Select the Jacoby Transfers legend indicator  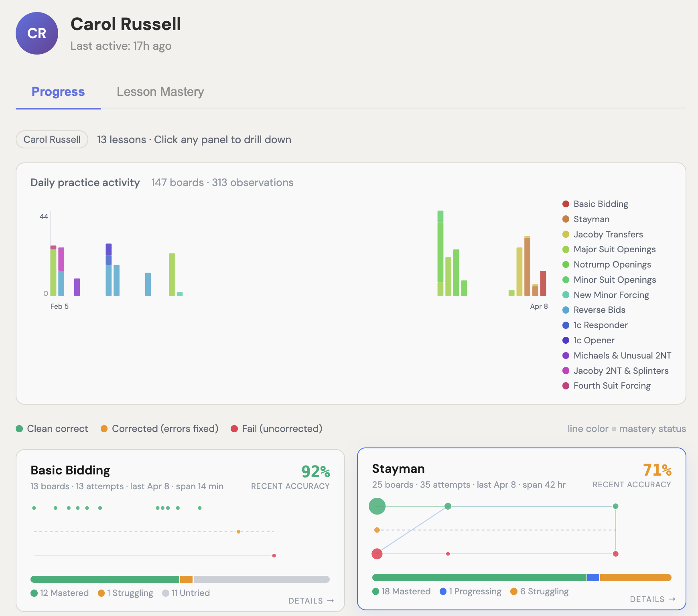[x=565, y=234]
